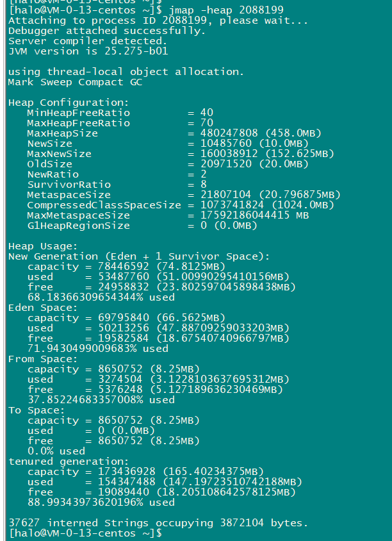
Task: Click the Mark Sweep Compact GC line
Action: pyautogui.click(x=75, y=82)
